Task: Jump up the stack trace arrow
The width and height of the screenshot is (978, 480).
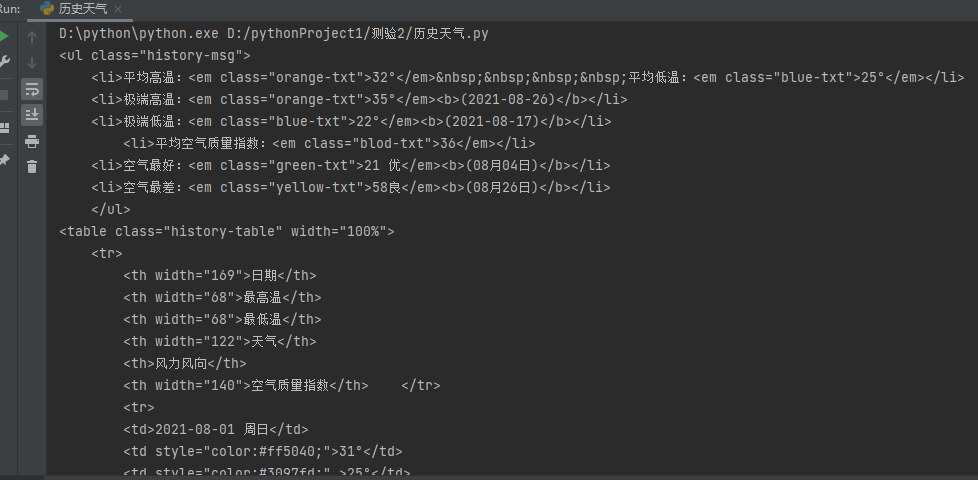Action: (x=32, y=37)
